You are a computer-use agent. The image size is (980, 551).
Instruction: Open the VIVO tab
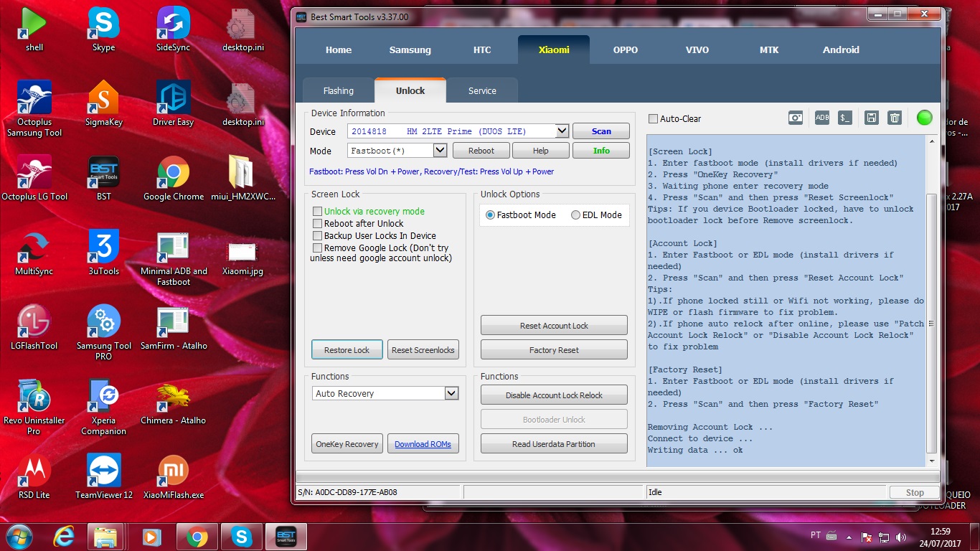(x=697, y=50)
